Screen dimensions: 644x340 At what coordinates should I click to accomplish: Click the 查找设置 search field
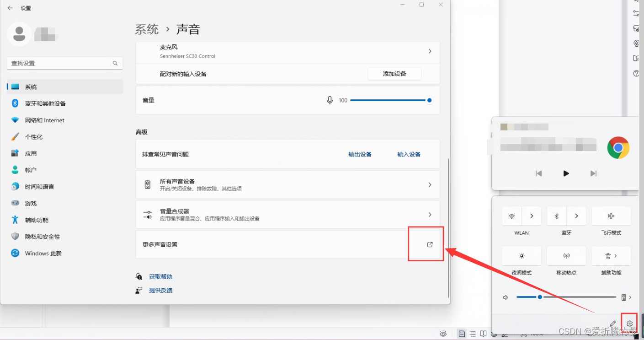(x=65, y=63)
